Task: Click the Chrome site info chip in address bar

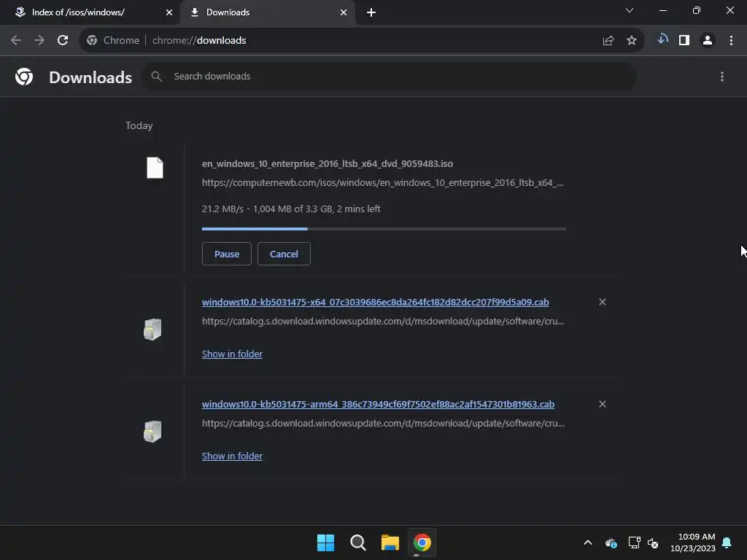Action: coord(113,41)
